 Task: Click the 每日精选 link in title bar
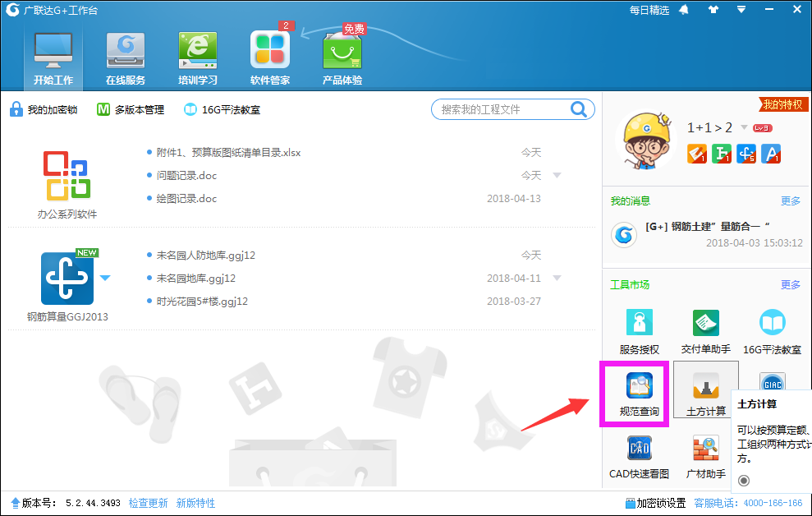(649, 11)
